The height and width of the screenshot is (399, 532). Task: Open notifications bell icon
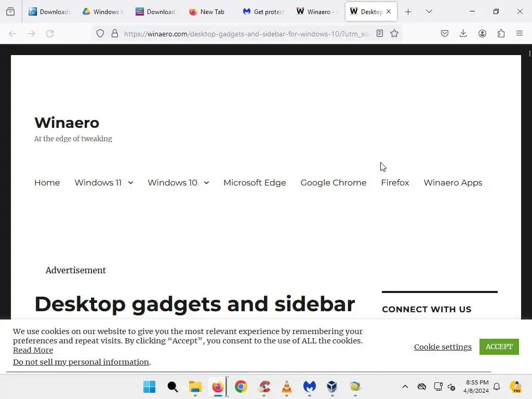click(x=497, y=387)
